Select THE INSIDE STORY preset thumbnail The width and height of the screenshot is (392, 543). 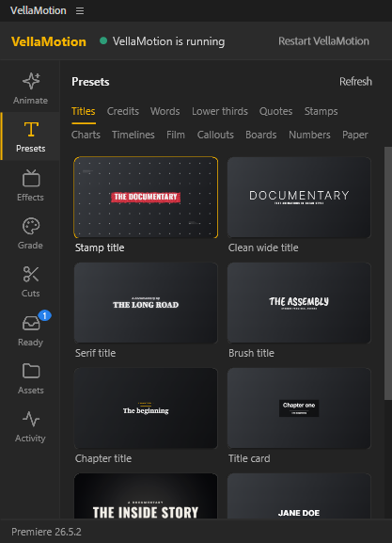click(146, 496)
